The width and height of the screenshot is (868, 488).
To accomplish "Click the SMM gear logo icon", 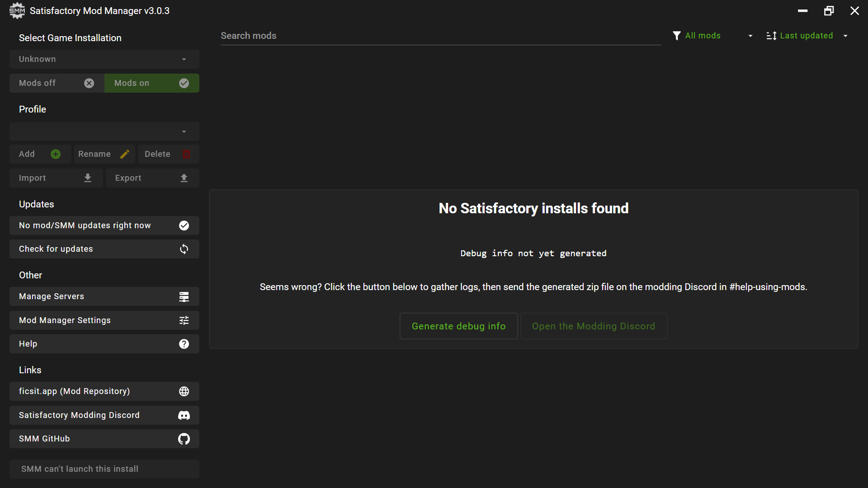I will [x=17, y=10].
